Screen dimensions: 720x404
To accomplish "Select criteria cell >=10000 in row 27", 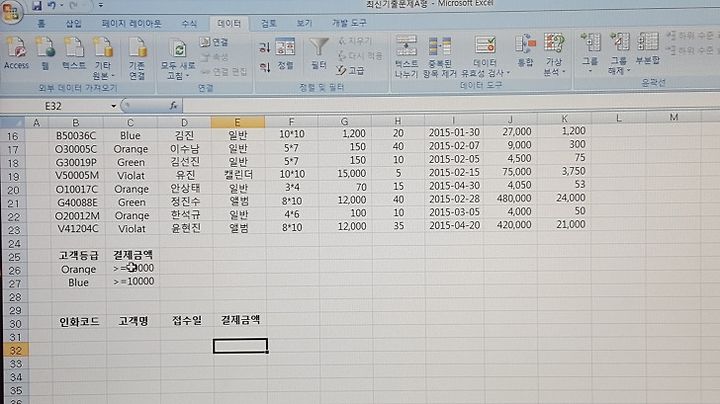I will pyautogui.click(x=133, y=281).
